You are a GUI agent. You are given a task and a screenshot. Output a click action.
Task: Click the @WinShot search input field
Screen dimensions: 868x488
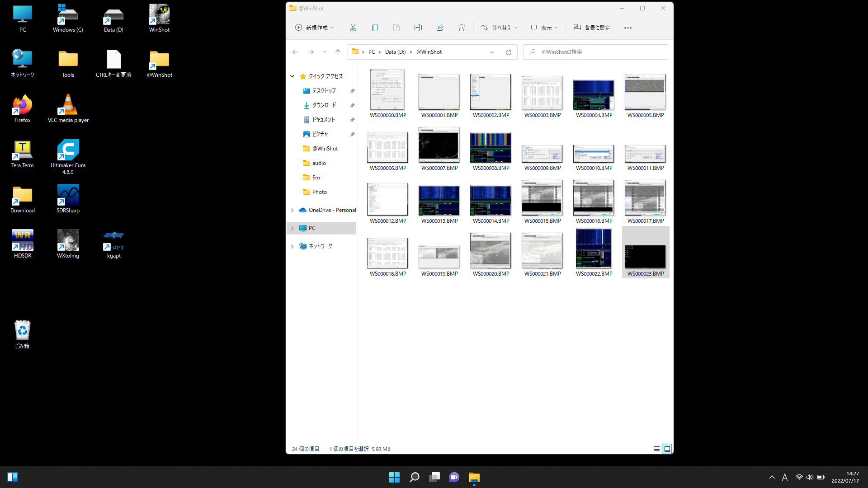coord(595,52)
